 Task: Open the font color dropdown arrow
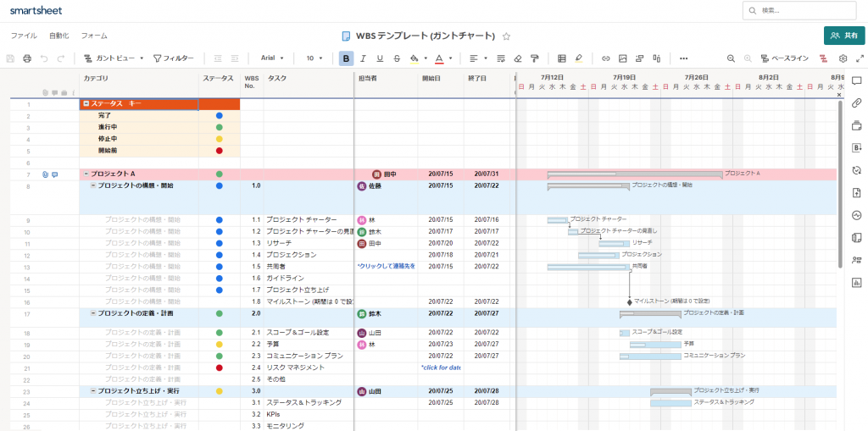(x=451, y=58)
